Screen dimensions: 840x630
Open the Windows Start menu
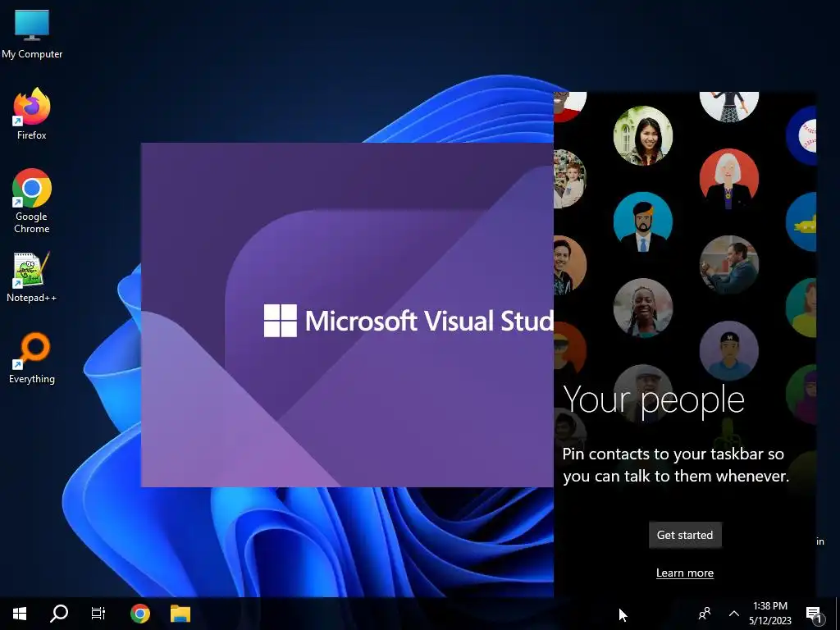click(20, 614)
